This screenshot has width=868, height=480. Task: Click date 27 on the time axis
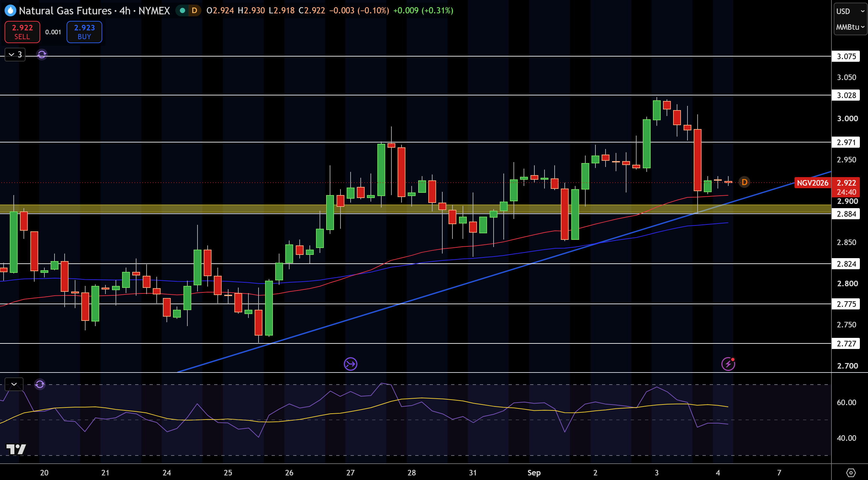tap(351, 472)
